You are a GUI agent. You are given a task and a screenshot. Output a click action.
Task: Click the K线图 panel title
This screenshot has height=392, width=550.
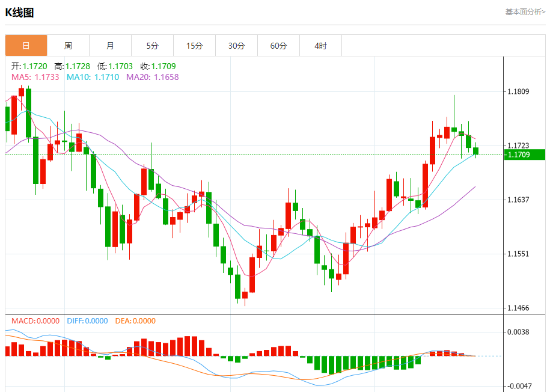click(x=19, y=12)
